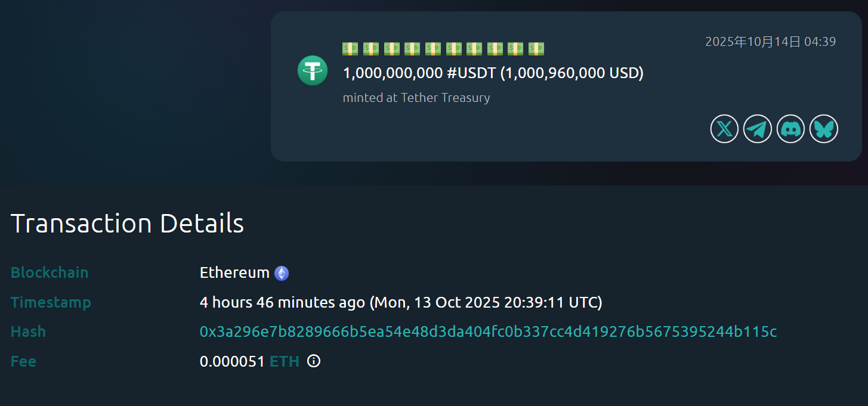Viewport: 868px width, 406px height.
Task: Click the Transaction Details heading
Action: pos(128,224)
